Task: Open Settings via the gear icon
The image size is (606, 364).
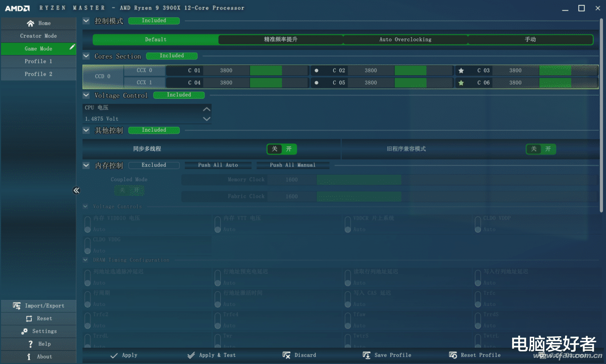Action: 24,331
